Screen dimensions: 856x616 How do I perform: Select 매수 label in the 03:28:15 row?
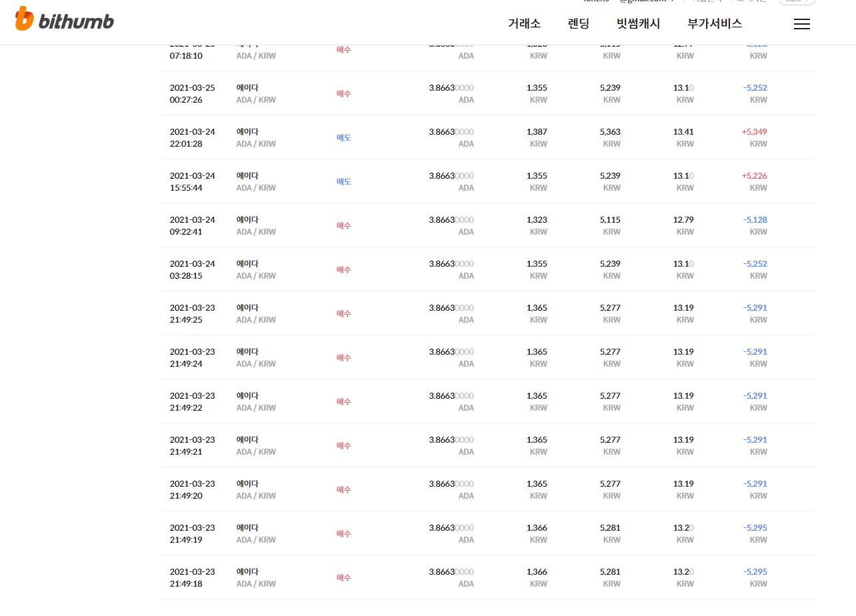click(x=343, y=270)
